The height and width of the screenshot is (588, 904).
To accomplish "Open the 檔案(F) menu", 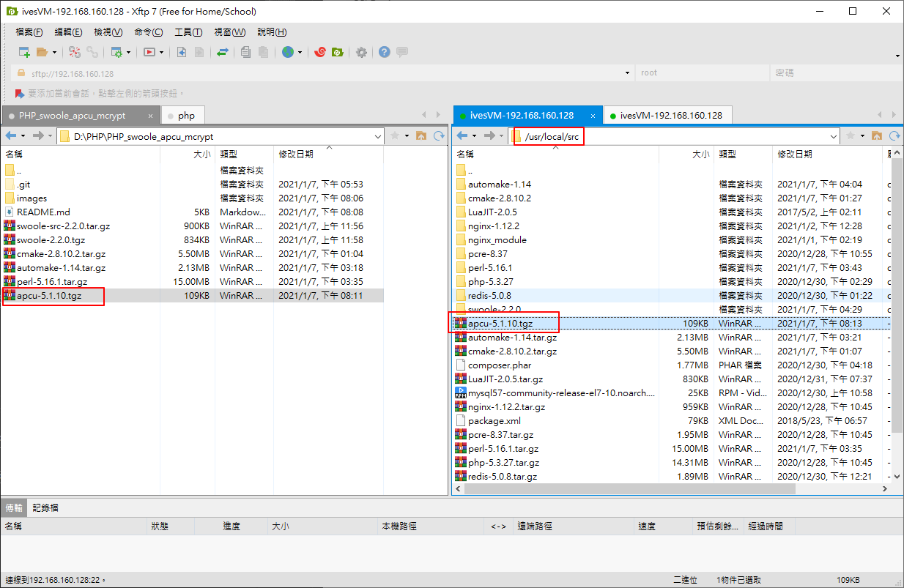I will click(29, 32).
